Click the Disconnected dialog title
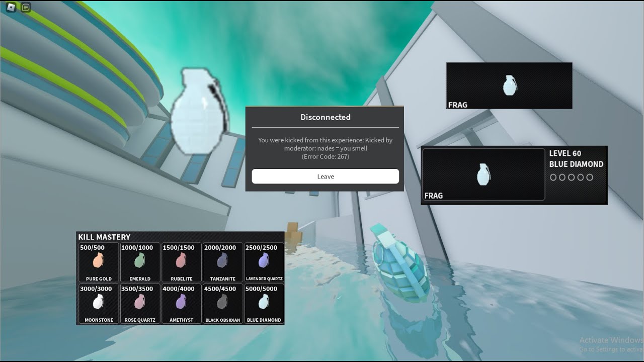The image size is (644, 362). pos(326,117)
